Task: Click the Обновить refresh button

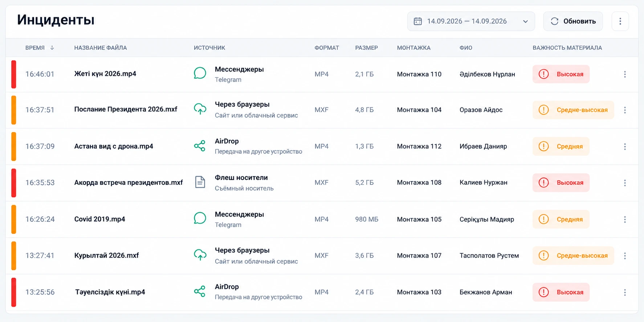Action: (x=573, y=21)
